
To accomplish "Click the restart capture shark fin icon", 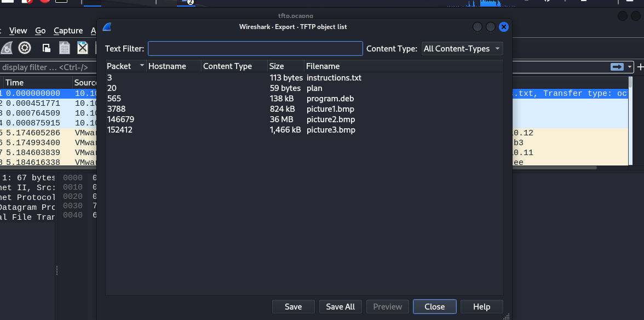I will point(7,48).
